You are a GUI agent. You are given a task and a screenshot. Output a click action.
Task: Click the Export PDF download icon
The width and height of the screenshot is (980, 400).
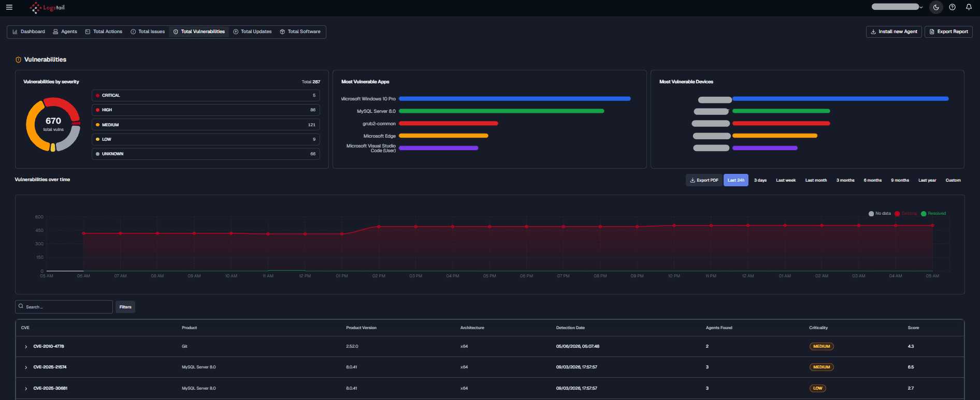tap(693, 180)
